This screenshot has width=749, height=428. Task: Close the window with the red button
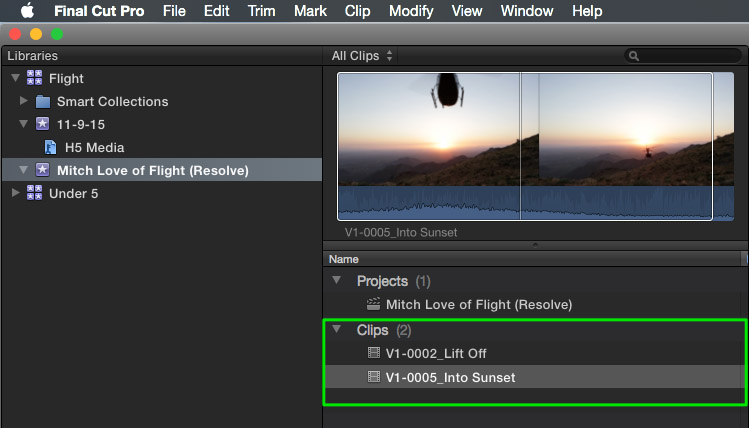15,34
